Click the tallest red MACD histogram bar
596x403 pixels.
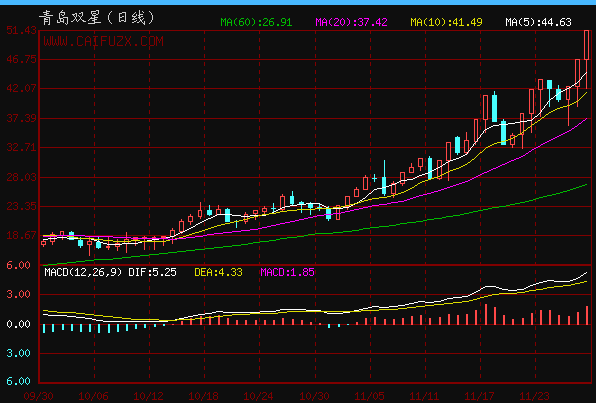pos(486,314)
